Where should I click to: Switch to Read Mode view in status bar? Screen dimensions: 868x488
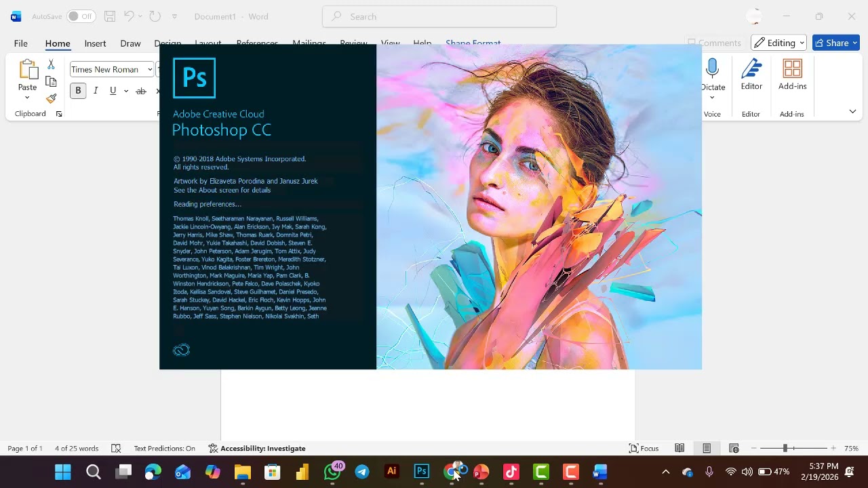[679, 448]
